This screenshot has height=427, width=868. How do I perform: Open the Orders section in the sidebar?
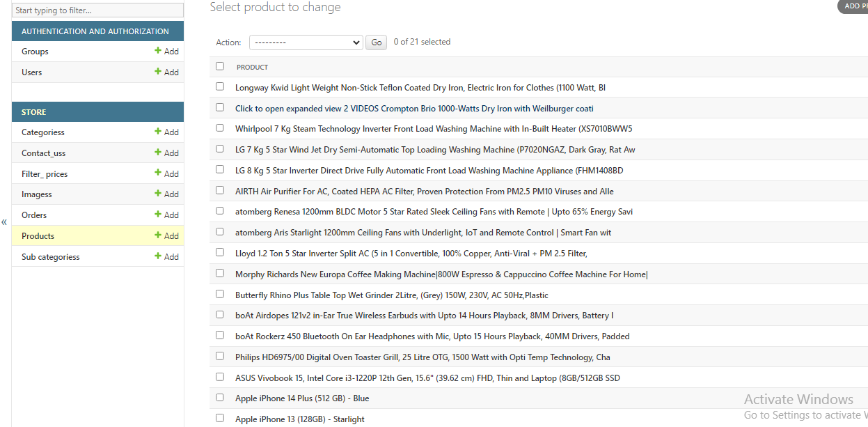tap(34, 215)
